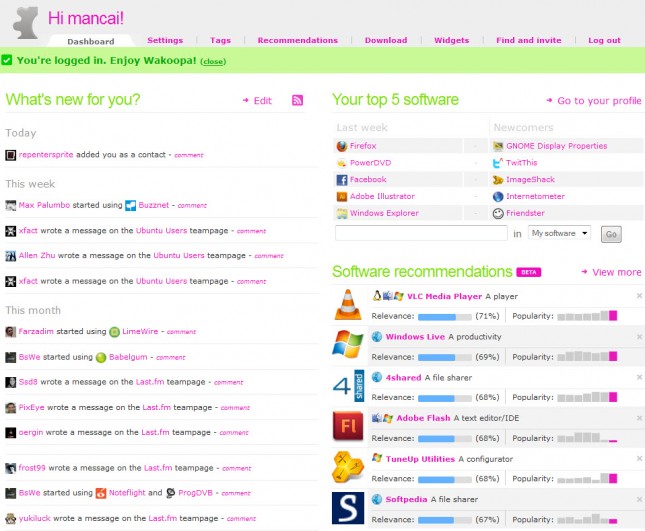Click Edit next to What's new
The image size is (645, 531).
point(262,100)
